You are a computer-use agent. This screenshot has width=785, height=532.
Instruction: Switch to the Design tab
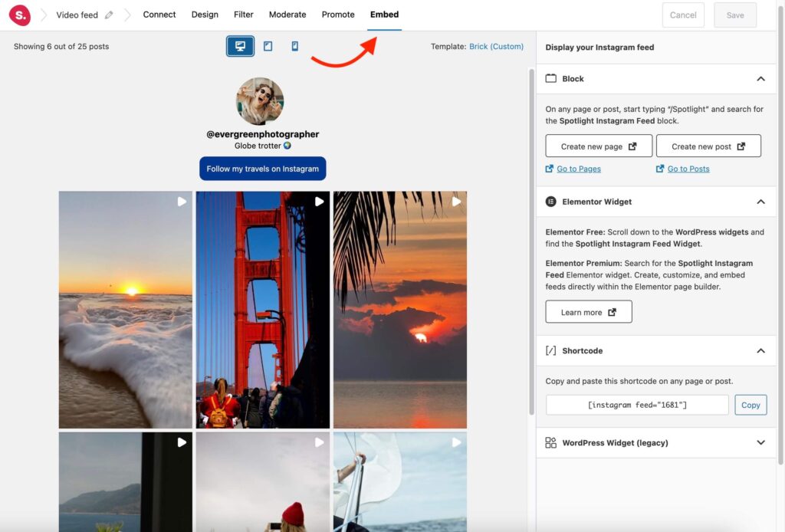204,14
